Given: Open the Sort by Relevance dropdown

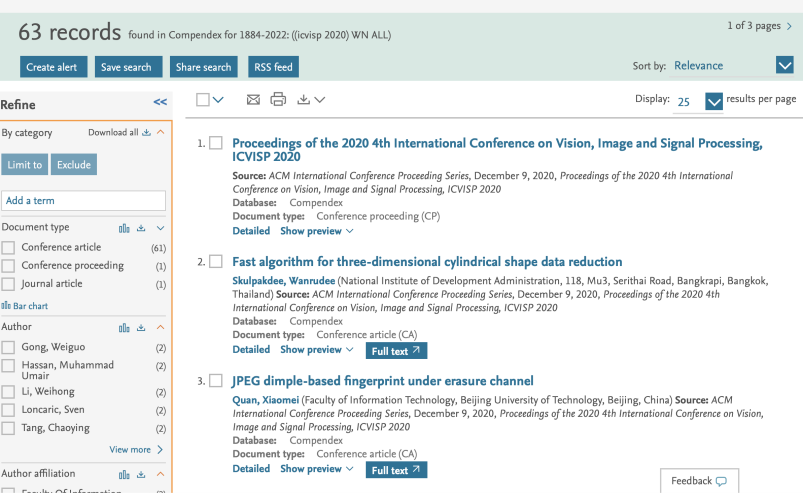Looking at the screenshot, I should pos(784,66).
